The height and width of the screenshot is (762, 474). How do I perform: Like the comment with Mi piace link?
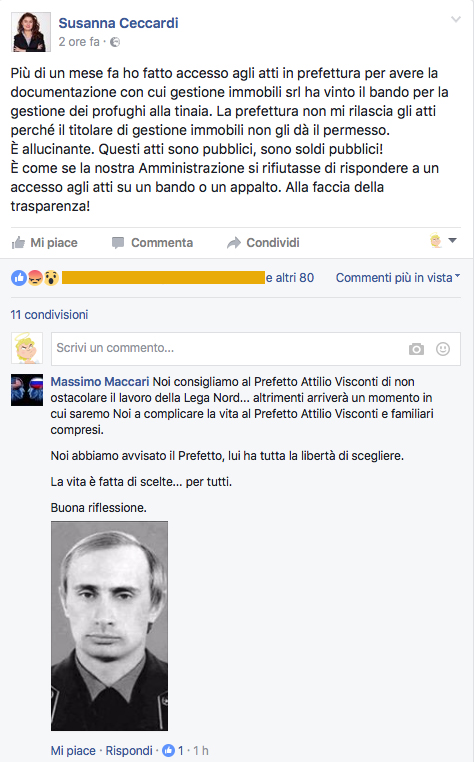tap(73, 751)
